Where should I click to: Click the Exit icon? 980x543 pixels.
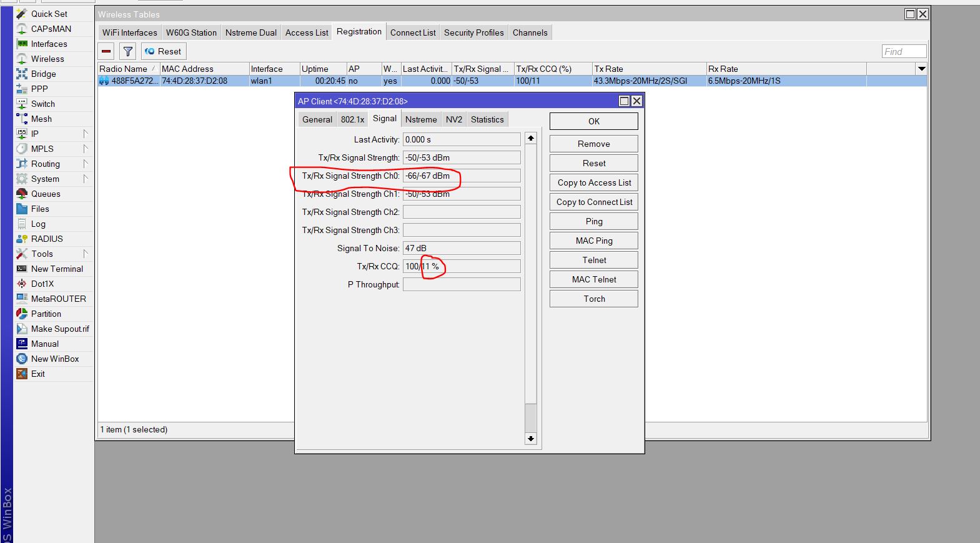point(22,374)
